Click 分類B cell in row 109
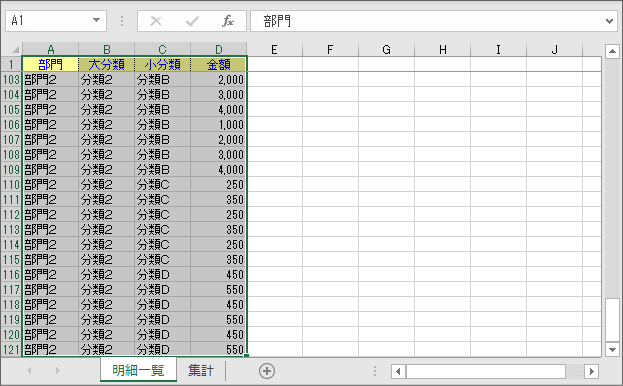Screen dimensions: 623x386 (x=163, y=170)
